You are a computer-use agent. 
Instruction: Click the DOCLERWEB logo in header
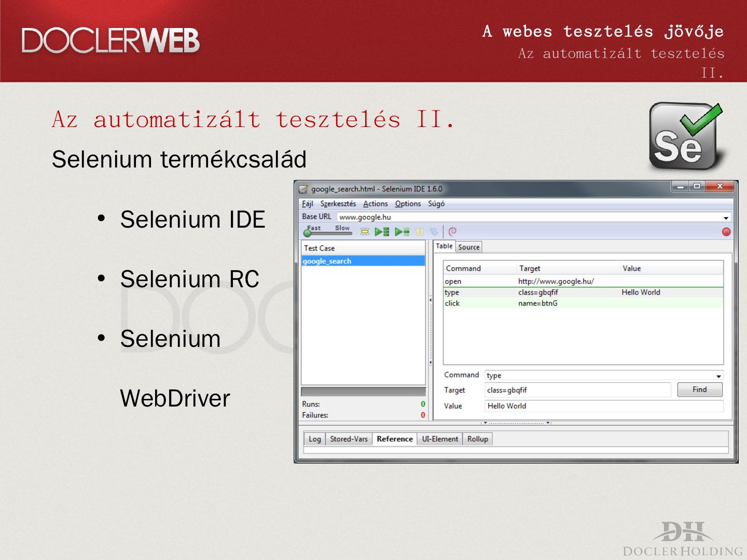pos(110,40)
